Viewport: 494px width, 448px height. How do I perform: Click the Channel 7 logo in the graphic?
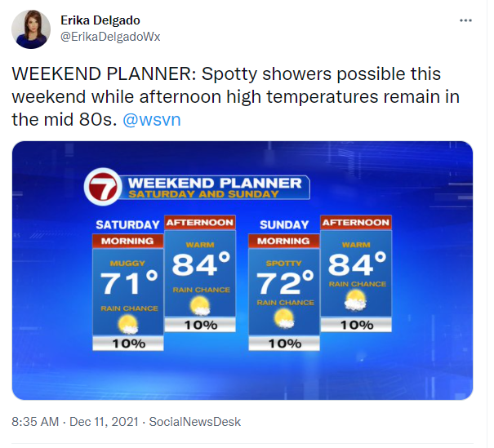[105, 187]
